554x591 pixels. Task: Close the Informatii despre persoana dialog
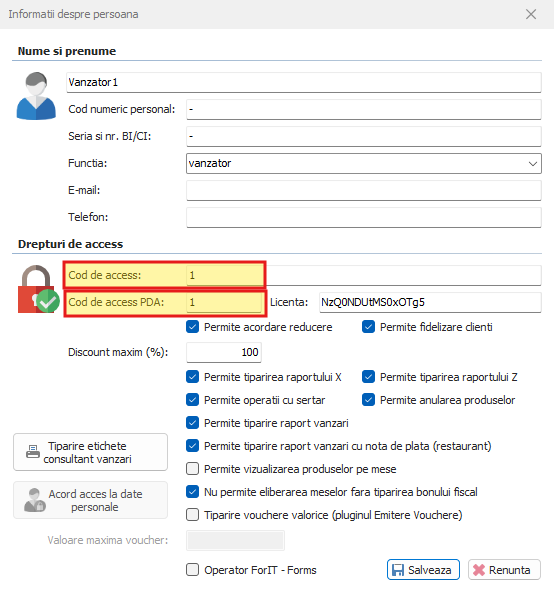(531, 14)
